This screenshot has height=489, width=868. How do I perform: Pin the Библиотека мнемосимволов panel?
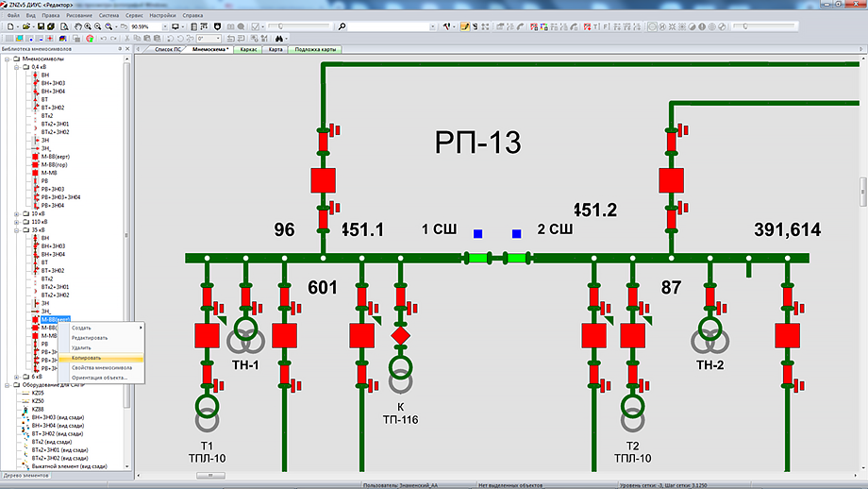(119, 49)
